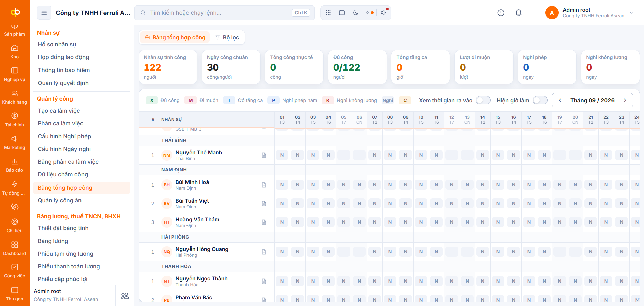
Task: Open Công việc module in the sidebar
Action: pyautogui.click(x=15, y=271)
